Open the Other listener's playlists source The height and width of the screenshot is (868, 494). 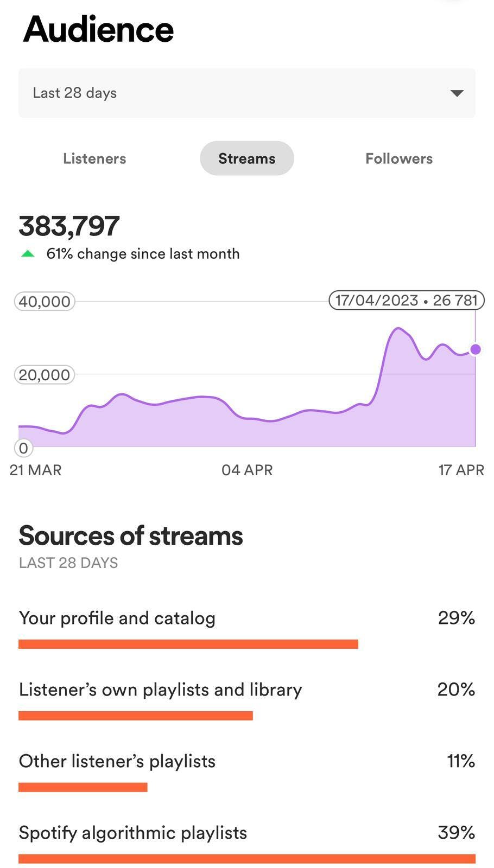click(x=117, y=761)
